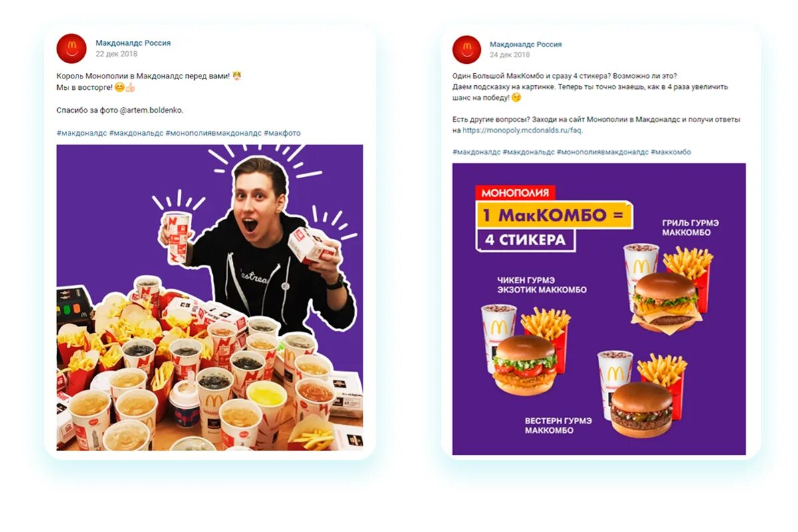The height and width of the screenshot is (532, 798).
Task: Open the #маккомбо hashtag
Action: [x=671, y=152]
